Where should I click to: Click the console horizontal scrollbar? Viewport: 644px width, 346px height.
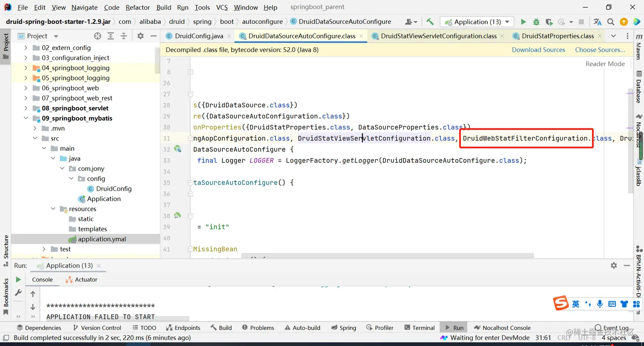pyautogui.click(x=117, y=318)
